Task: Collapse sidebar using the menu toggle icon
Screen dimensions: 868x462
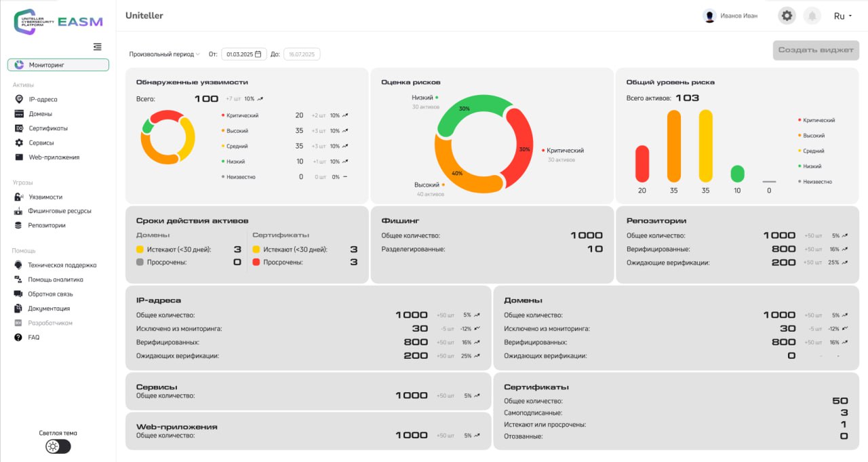Action: point(98,47)
